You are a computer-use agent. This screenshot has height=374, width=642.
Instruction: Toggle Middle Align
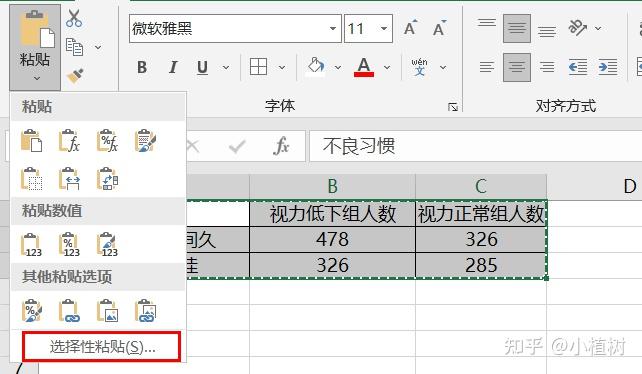pyautogui.click(x=517, y=28)
